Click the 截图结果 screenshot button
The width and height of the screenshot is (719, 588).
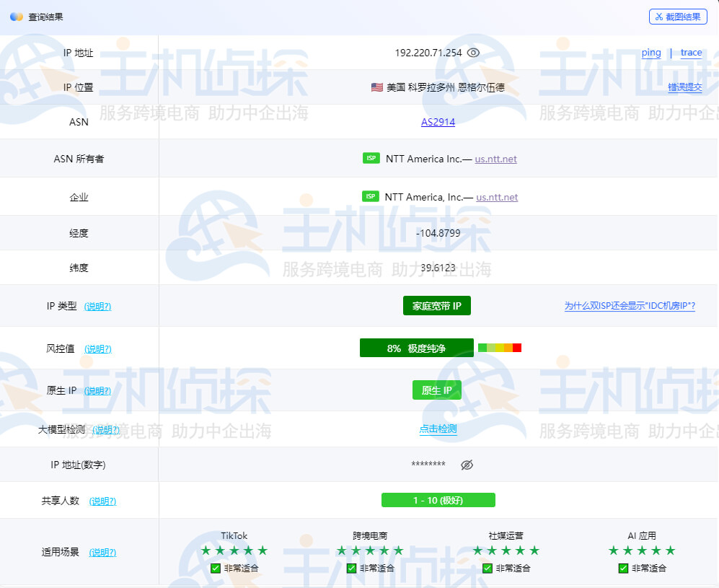tap(678, 17)
